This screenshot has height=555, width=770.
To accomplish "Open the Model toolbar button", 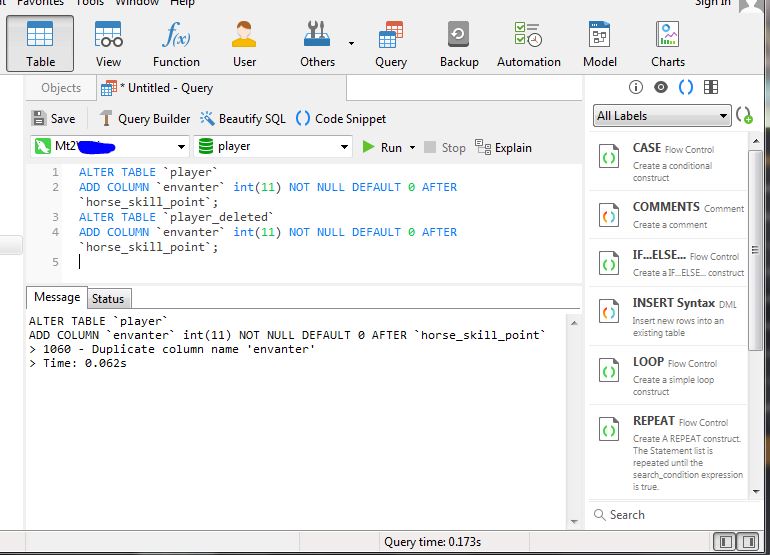I will click(x=600, y=43).
